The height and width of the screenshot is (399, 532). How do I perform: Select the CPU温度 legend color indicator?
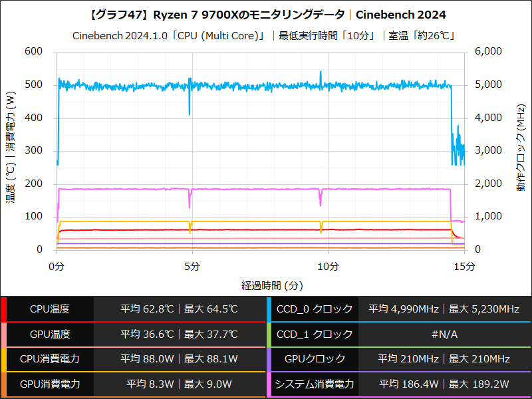5,308
